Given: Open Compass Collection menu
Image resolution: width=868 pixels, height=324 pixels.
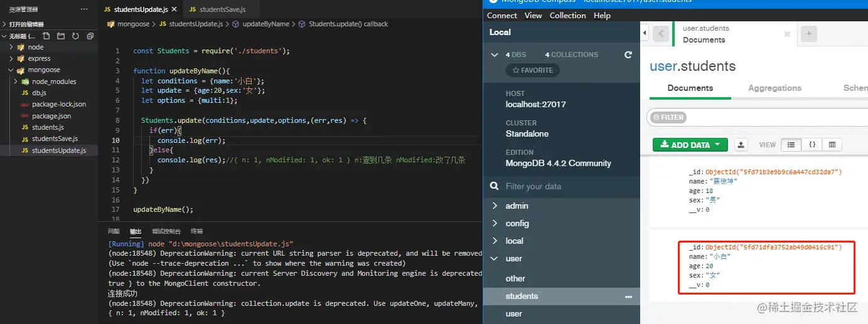Looking at the screenshot, I should 568,15.
